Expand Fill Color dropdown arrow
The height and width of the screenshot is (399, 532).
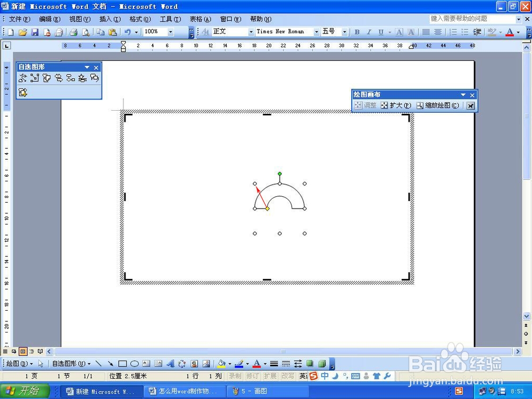230,364
